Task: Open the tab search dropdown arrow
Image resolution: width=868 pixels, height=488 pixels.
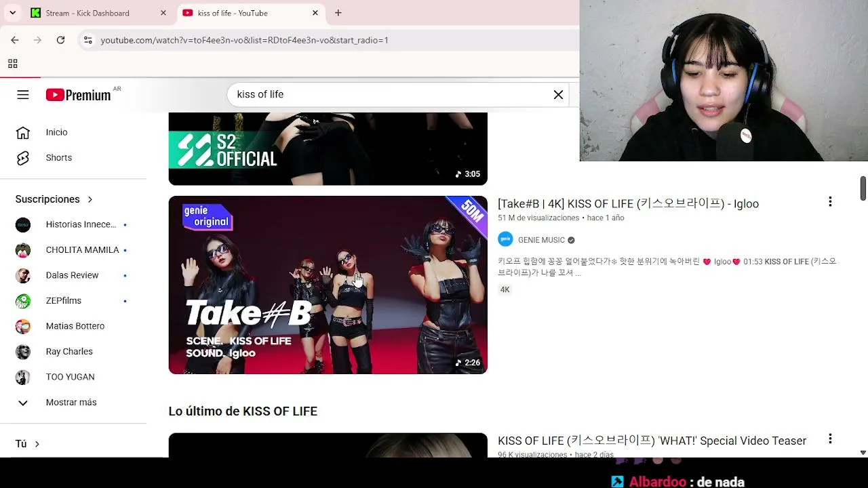Action: coord(12,13)
